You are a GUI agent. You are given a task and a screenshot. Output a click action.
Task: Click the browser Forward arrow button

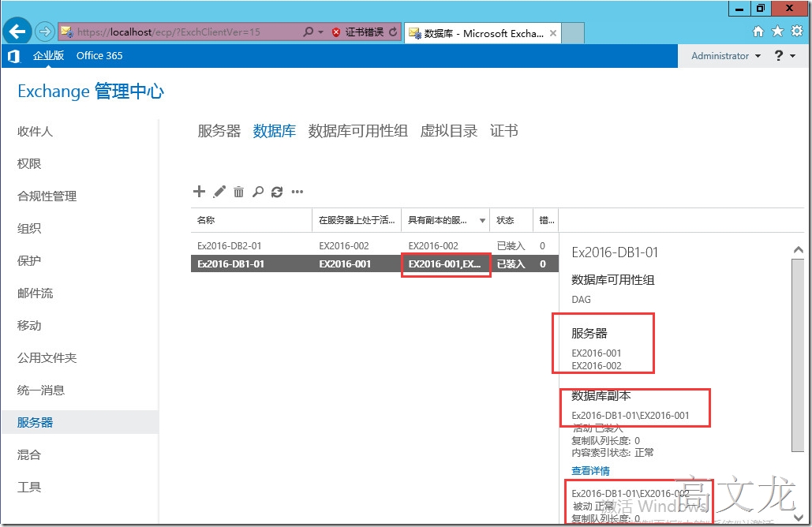point(44,32)
